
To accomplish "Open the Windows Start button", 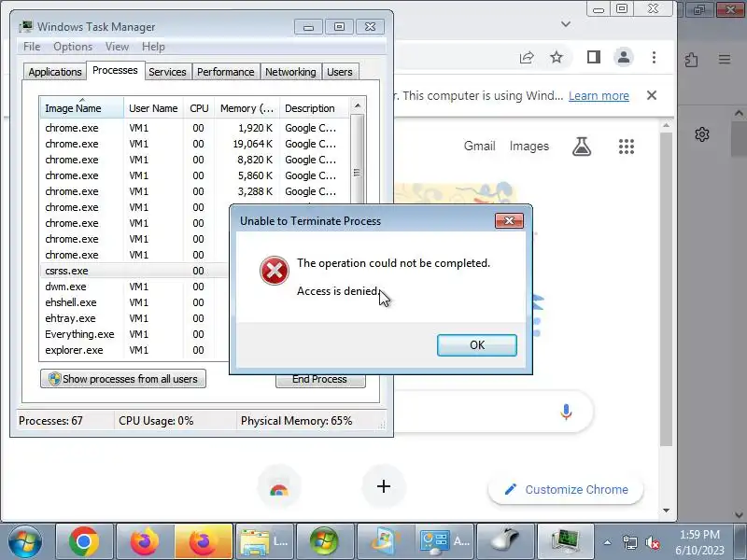I will click(25, 542).
